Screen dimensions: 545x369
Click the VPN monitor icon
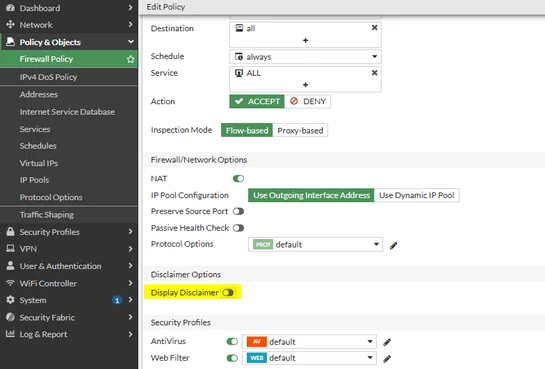click(10, 248)
